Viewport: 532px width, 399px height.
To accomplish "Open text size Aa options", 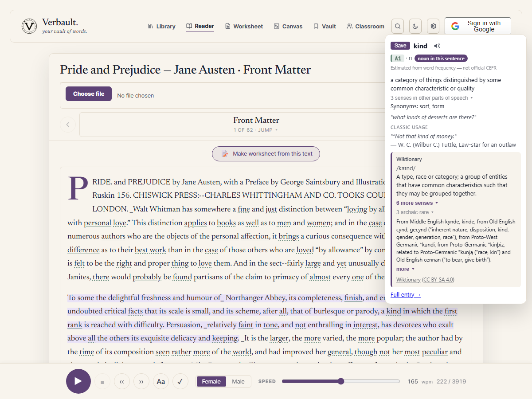I will 161,381.
